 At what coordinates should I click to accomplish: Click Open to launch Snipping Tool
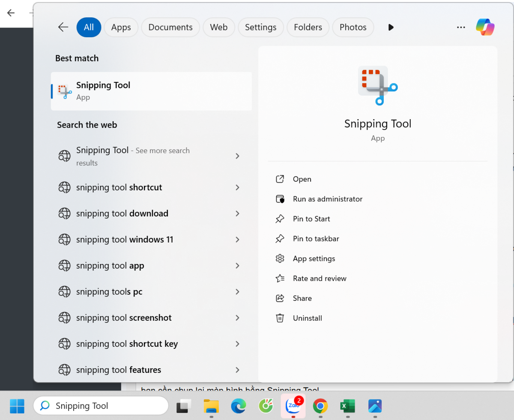(302, 179)
